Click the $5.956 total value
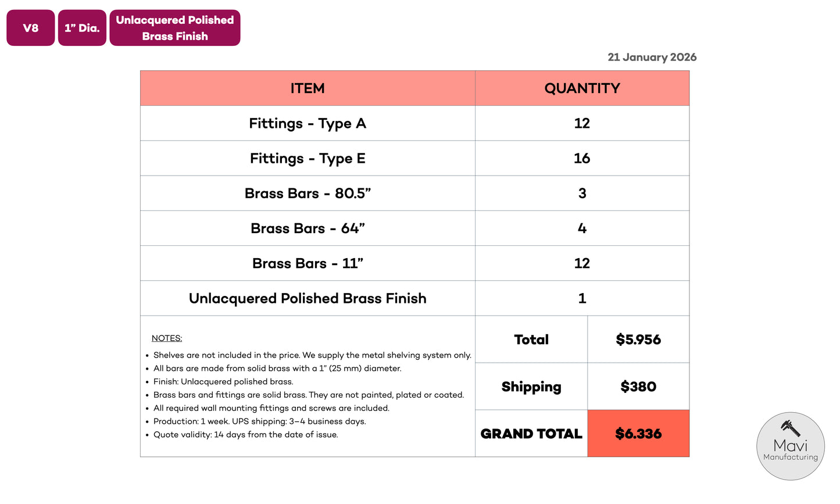Screen dimensions: 840x504 [638, 339]
